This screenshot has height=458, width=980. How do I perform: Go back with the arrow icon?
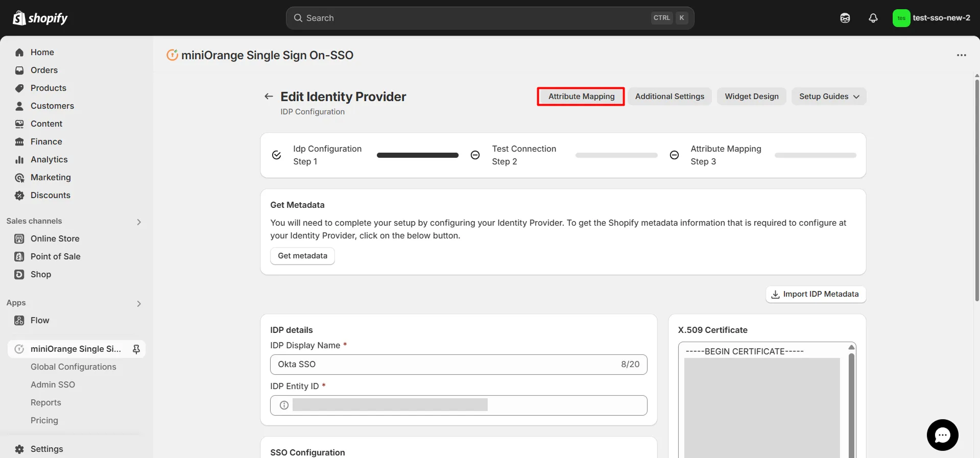[x=269, y=97]
